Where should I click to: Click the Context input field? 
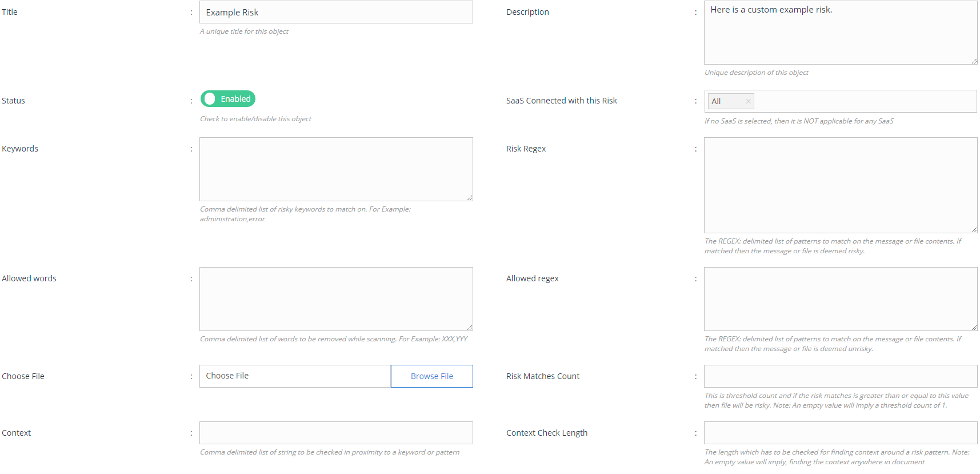pyautogui.click(x=336, y=433)
